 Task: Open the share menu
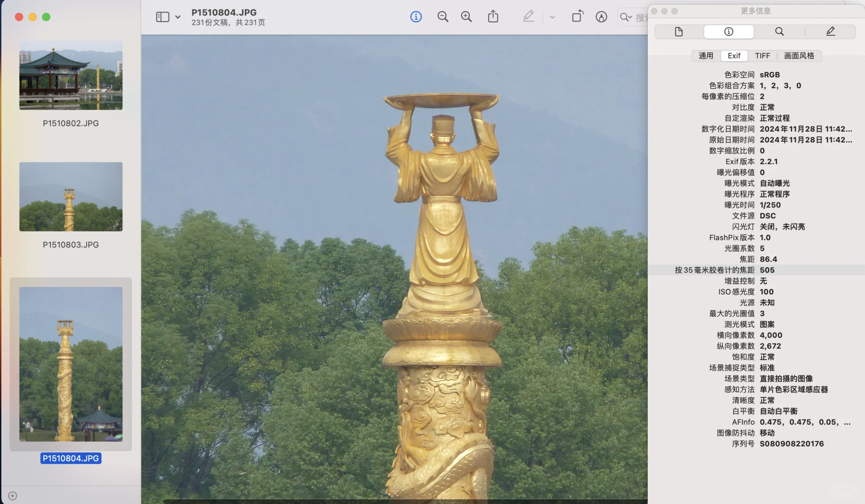493,17
